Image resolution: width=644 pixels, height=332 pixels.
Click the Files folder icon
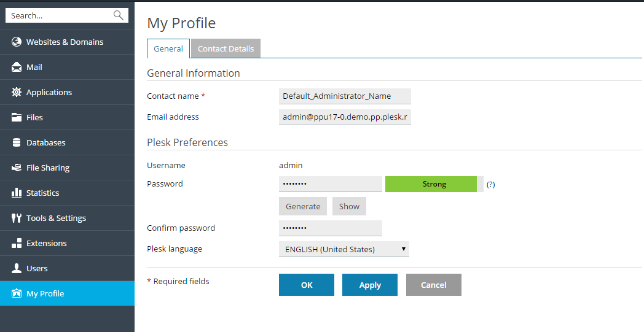coord(17,118)
